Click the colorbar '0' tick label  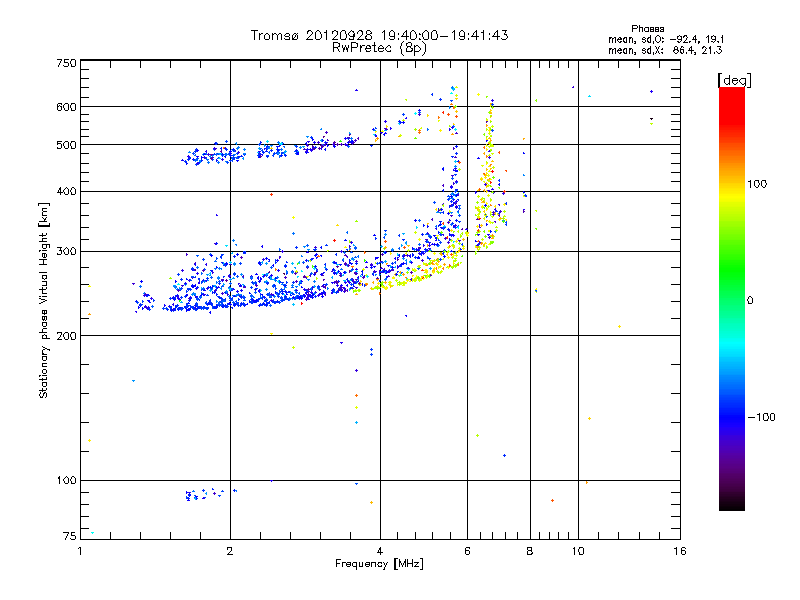click(750, 301)
